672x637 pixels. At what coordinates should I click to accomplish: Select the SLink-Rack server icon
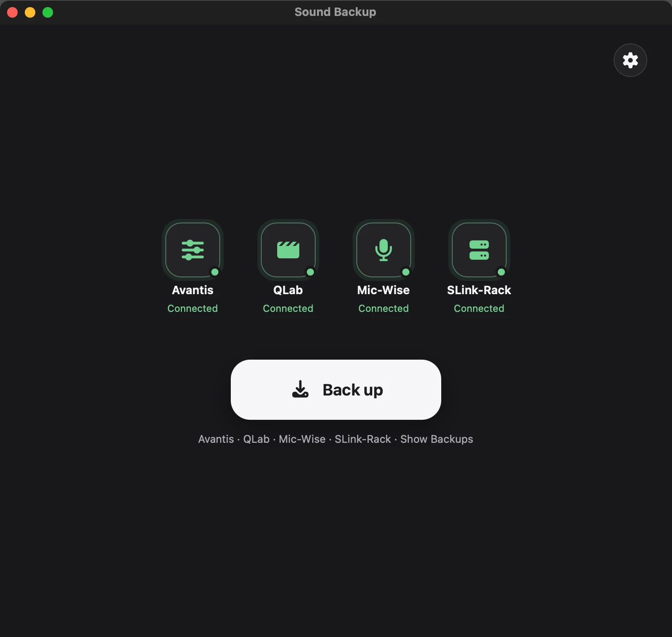tap(479, 250)
